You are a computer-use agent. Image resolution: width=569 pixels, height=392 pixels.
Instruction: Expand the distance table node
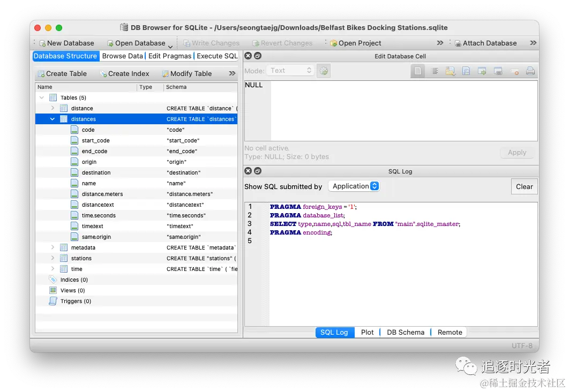click(x=53, y=108)
